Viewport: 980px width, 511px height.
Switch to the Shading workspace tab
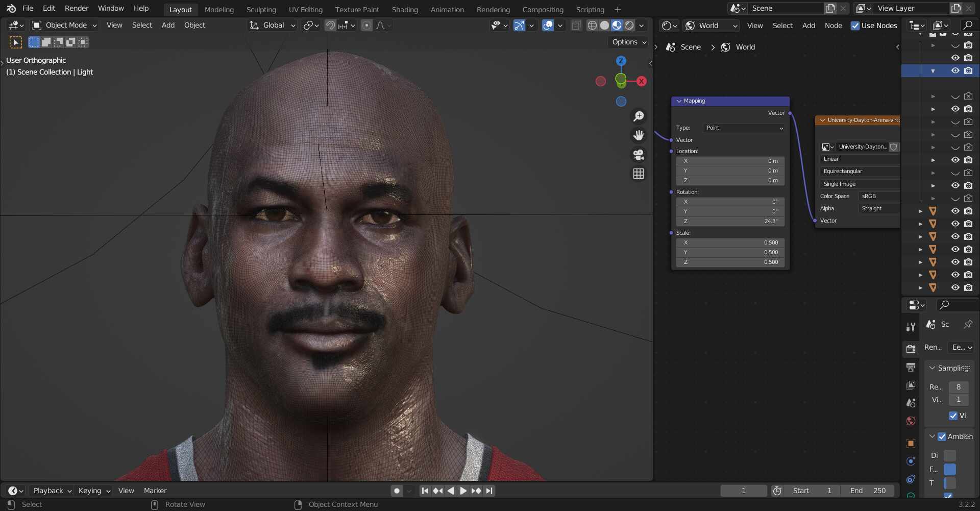click(405, 9)
